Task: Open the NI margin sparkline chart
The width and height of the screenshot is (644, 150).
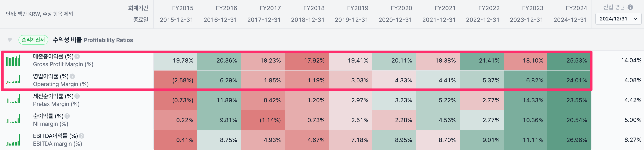Action: [x=13, y=119]
